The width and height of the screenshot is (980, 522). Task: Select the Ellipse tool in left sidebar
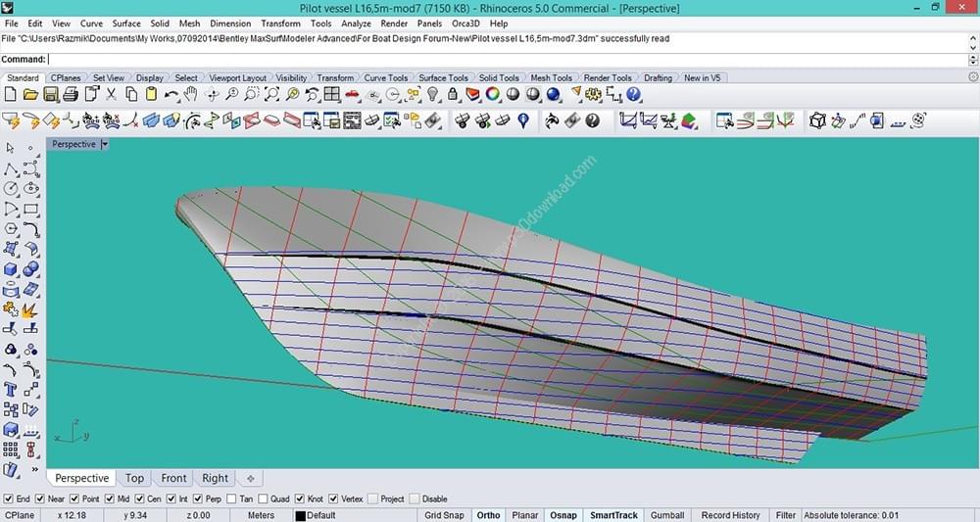pyautogui.click(x=30, y=189)
